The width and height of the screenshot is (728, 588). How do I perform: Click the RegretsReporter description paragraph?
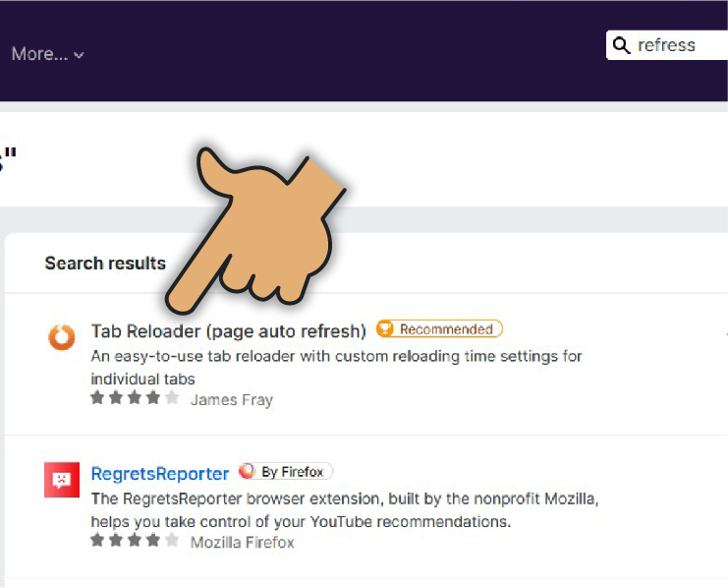point(344,509)
